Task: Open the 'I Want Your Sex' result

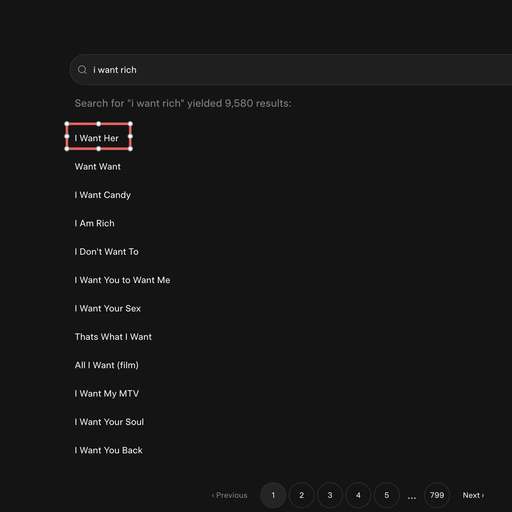Action: [x=107, y=308]
